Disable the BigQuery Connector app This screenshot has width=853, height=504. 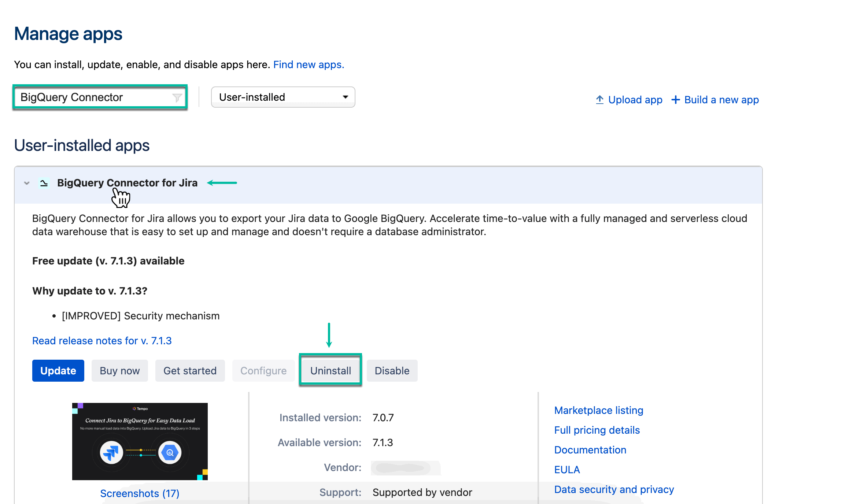[x=392, y=370]
